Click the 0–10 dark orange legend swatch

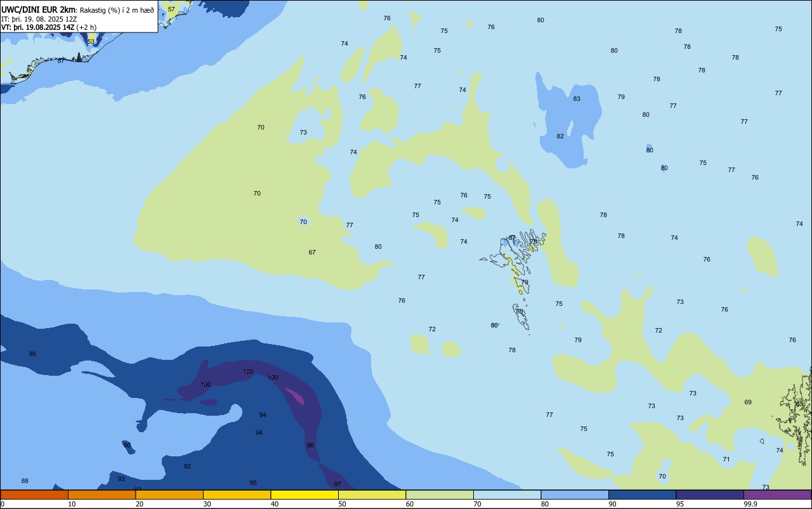34,494
